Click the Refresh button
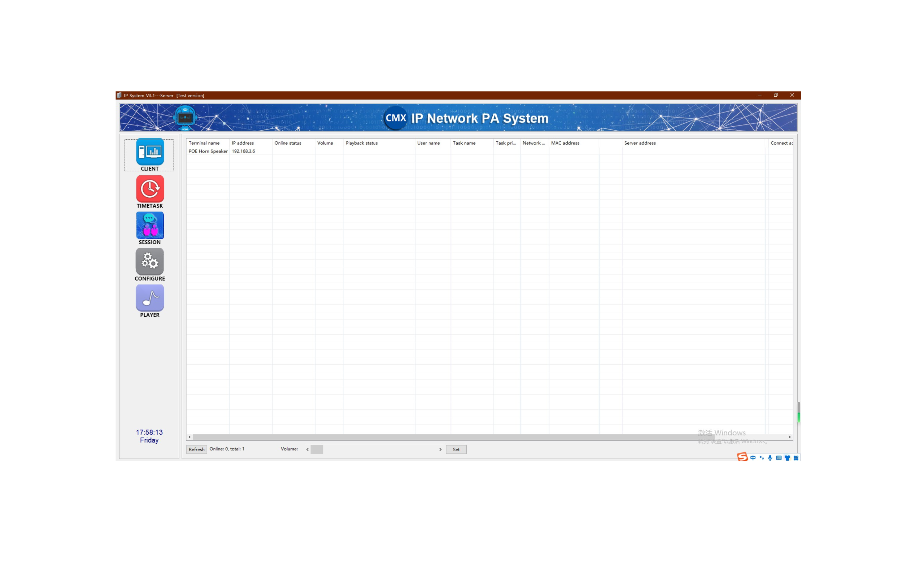Image resolution: width=924 pixels, height=571 pixels. (196, 449)
